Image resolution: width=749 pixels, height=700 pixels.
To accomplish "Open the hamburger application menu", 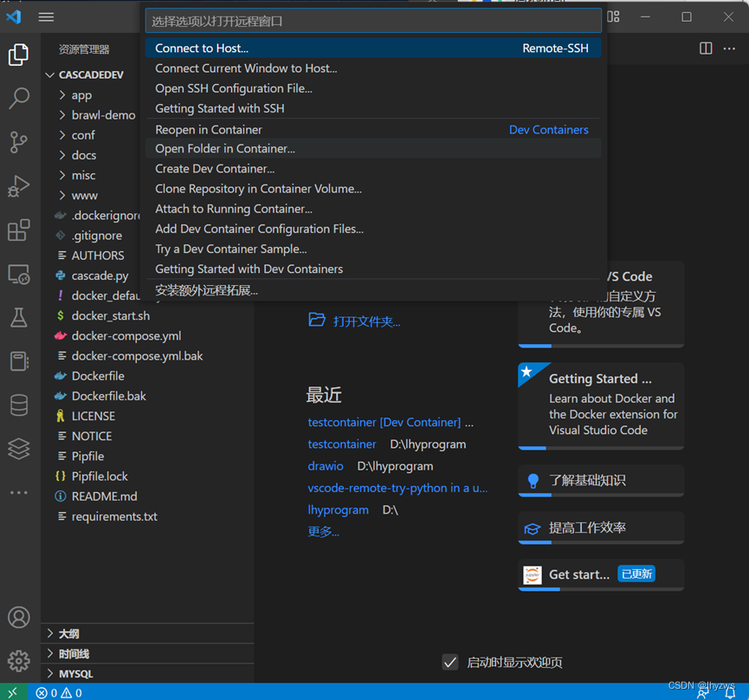I will pyautogui.click(x=47, y=17).
